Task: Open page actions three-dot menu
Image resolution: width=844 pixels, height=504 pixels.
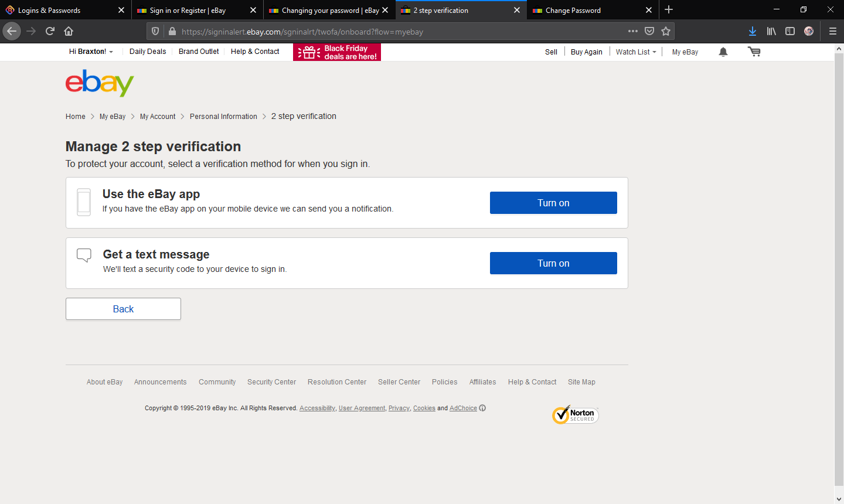Action: pos(632,31)
